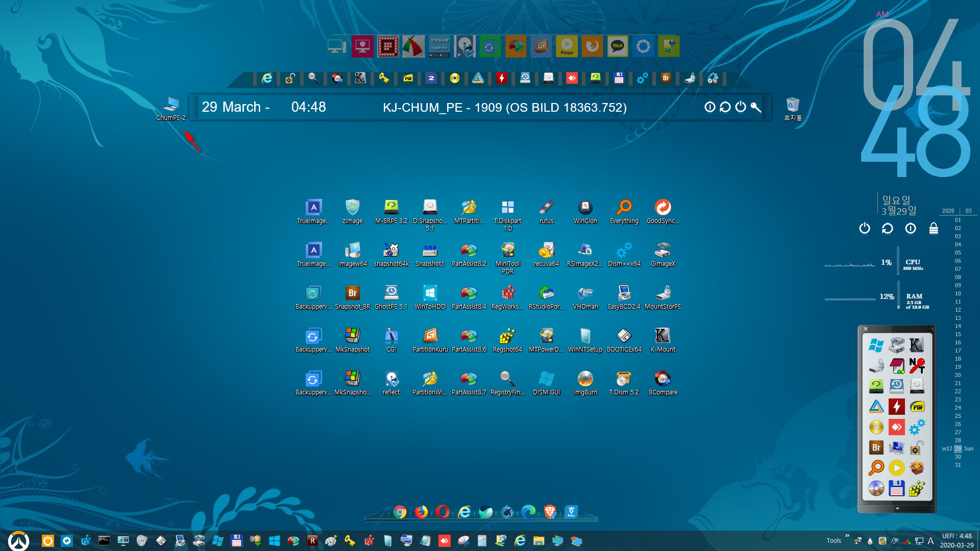Screen dimensions: 980x551
Task: Click magnifier search icon in second toolbar row
Action: click(313, 78)
